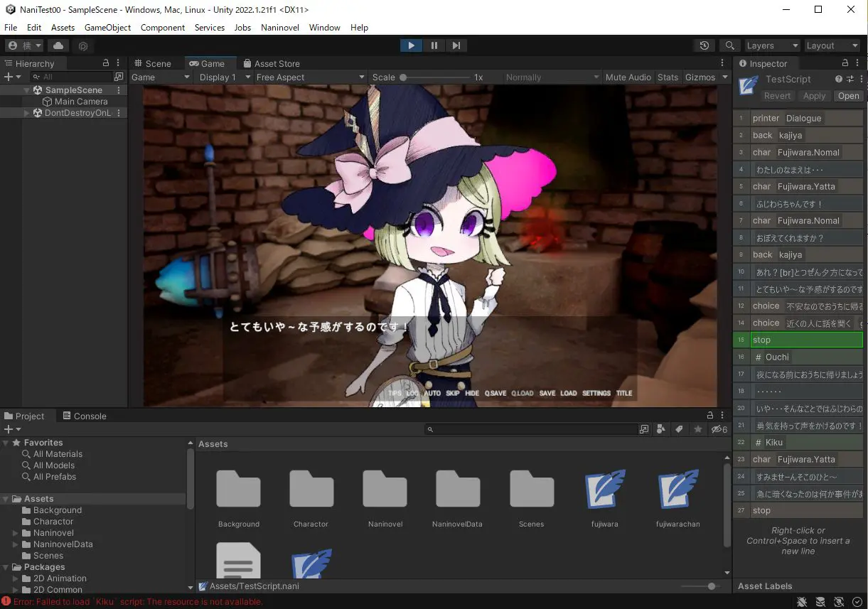Viewport: 868px width, 609px height.
Task: Open the Layout dropdown
Action: (832, 45)
